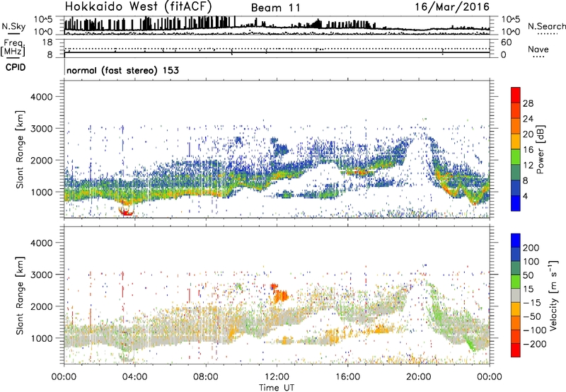This screenshot has height=392, width=566.
Task: Click the red high-power echo near 03:30
Action: click(126, 212)
